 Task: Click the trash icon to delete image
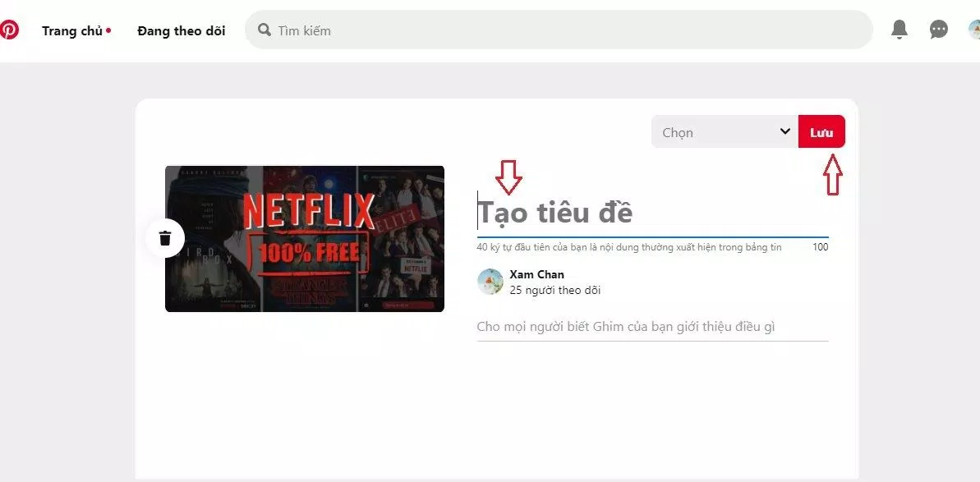[165, 238]
